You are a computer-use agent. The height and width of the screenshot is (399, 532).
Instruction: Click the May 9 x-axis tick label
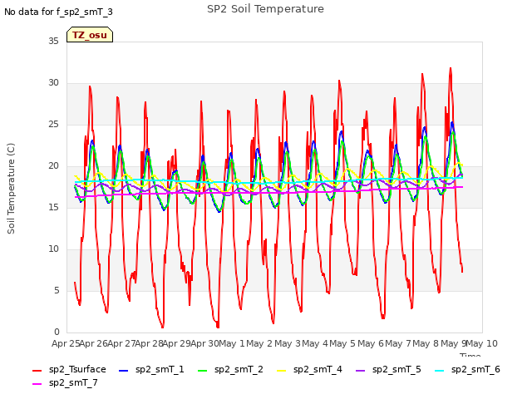pos(453,343)
